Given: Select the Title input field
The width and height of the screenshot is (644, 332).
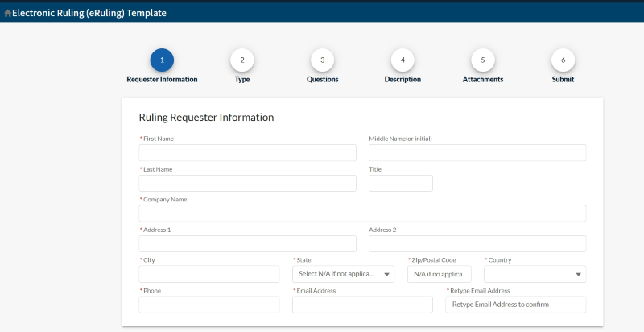Looking at the screenshot, I should 400,184.
